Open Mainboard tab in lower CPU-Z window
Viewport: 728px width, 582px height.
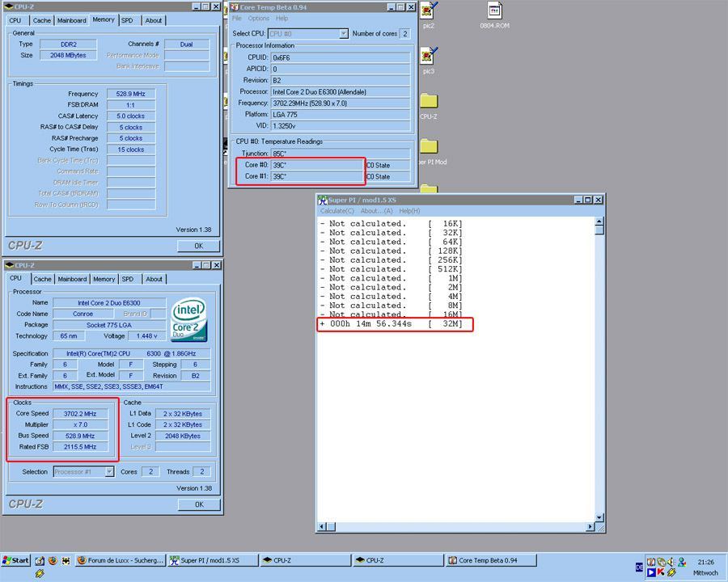(72, 279)
